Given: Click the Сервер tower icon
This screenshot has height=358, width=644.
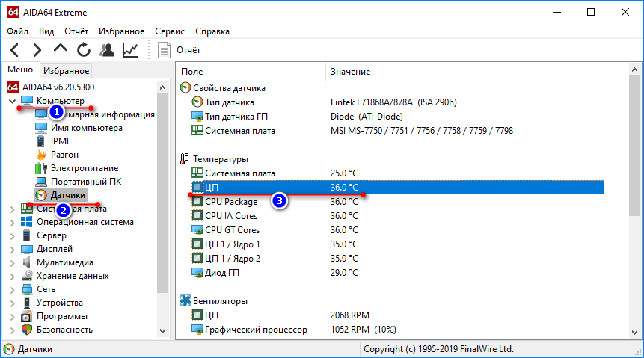Looking at the screenshot, I should pyautogui.click(x=27, y=235).
